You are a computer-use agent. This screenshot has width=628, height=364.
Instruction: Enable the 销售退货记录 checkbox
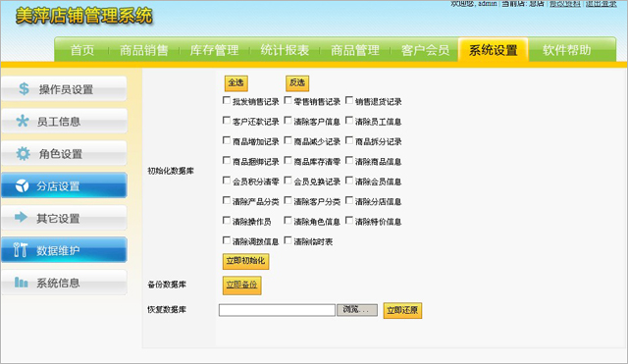(349, 100)
